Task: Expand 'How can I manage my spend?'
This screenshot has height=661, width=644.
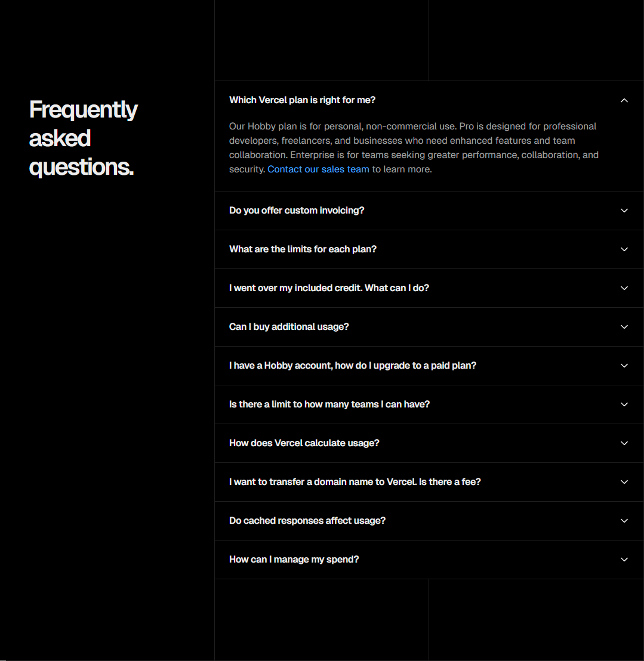Action: [294, 560]
